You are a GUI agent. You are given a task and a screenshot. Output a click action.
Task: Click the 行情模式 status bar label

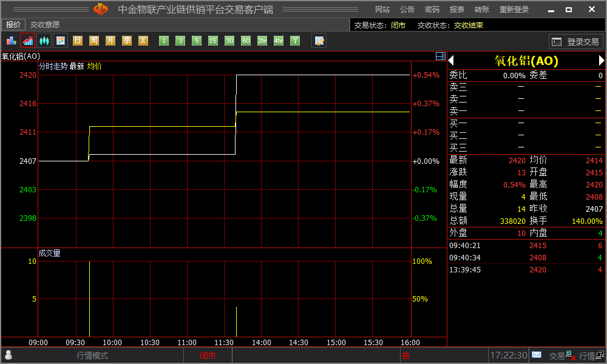(x=92, y=356)
